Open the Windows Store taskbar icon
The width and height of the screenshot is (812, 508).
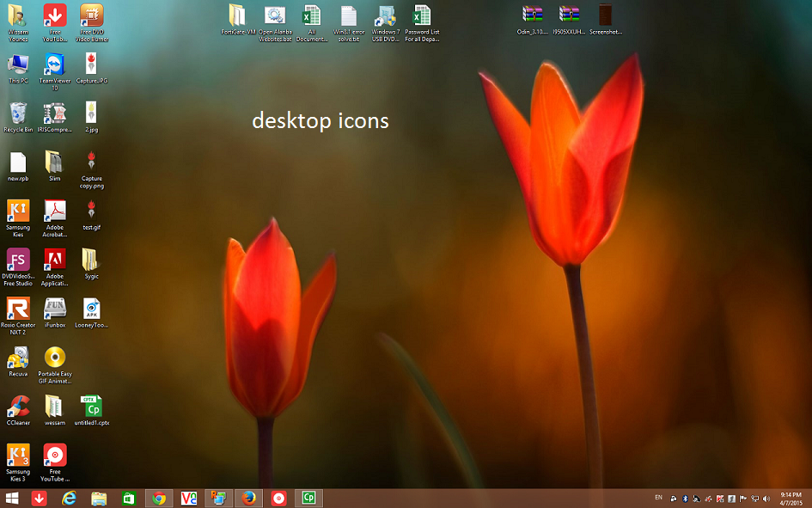(x=128, y=499)
